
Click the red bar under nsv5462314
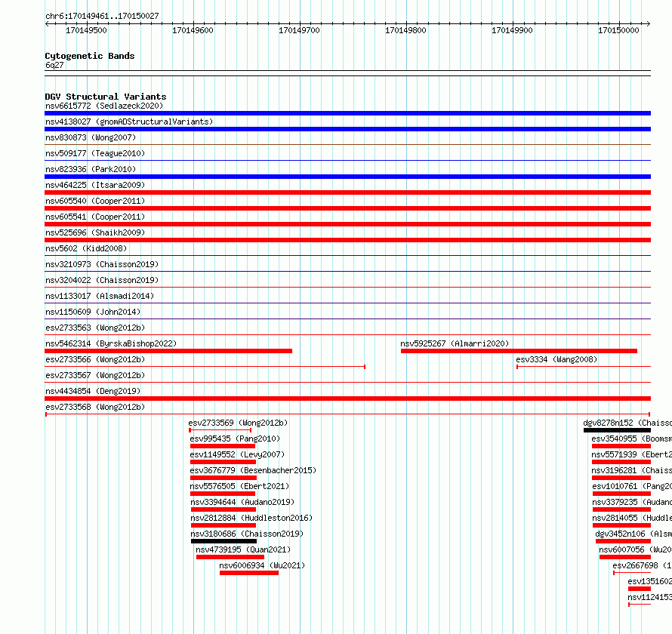coord(168,351)
